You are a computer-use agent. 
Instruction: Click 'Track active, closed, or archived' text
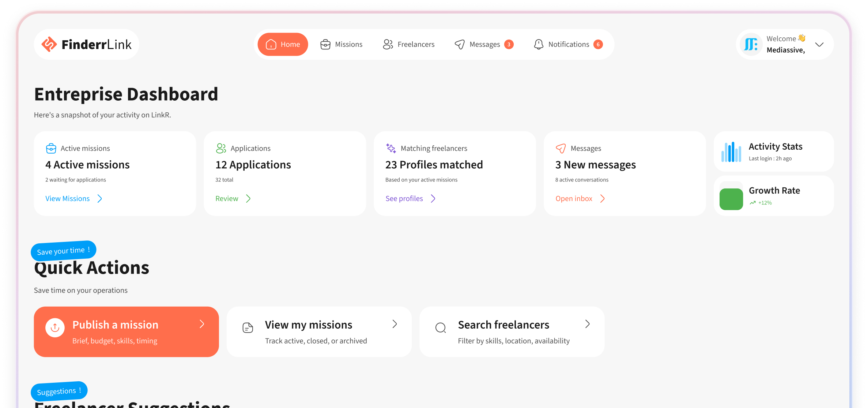[316, 341]
